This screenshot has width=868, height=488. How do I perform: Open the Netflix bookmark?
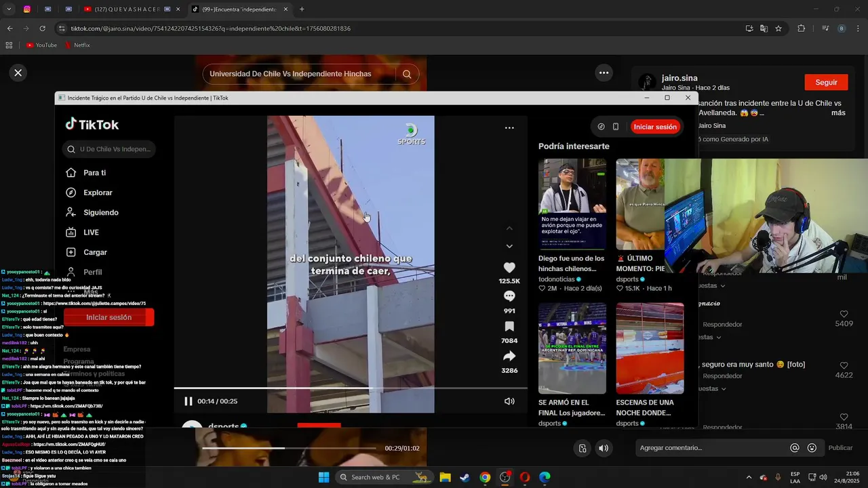pyautogui.click(x=77, y=45)
